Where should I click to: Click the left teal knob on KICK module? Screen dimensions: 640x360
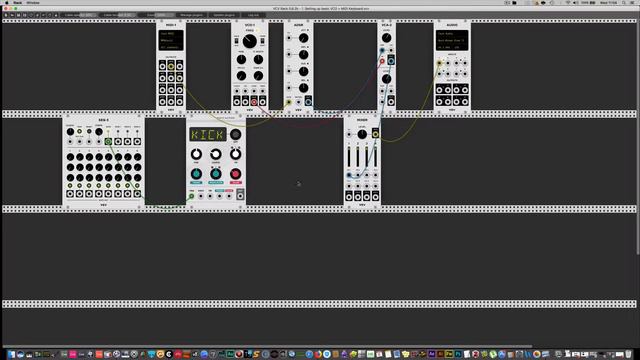click(x=196, y=174)
